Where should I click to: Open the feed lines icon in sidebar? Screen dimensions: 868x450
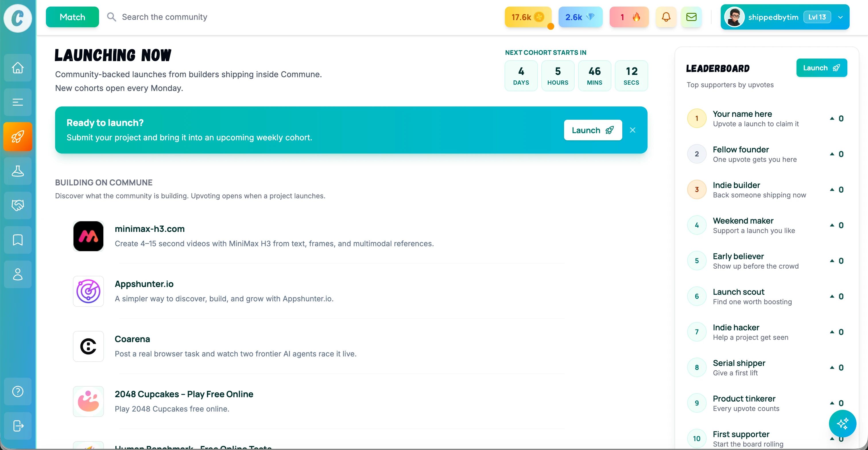click(x=18, y=102)
